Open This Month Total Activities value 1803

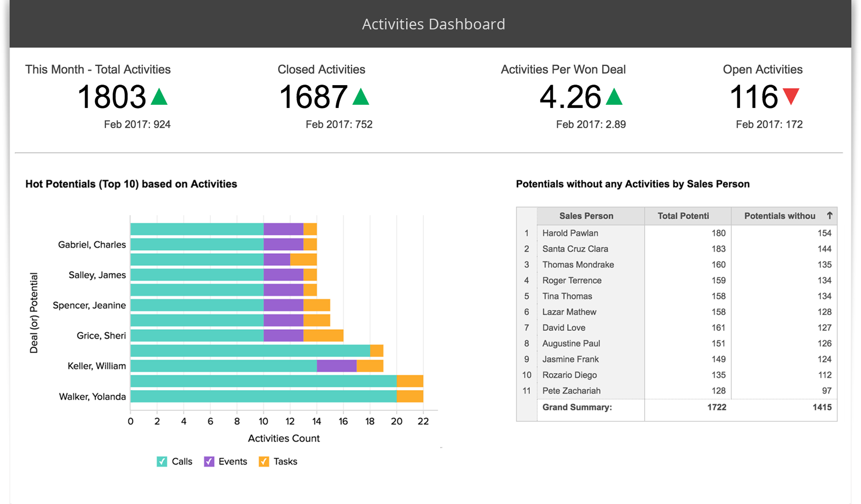[x=112, y=97]
